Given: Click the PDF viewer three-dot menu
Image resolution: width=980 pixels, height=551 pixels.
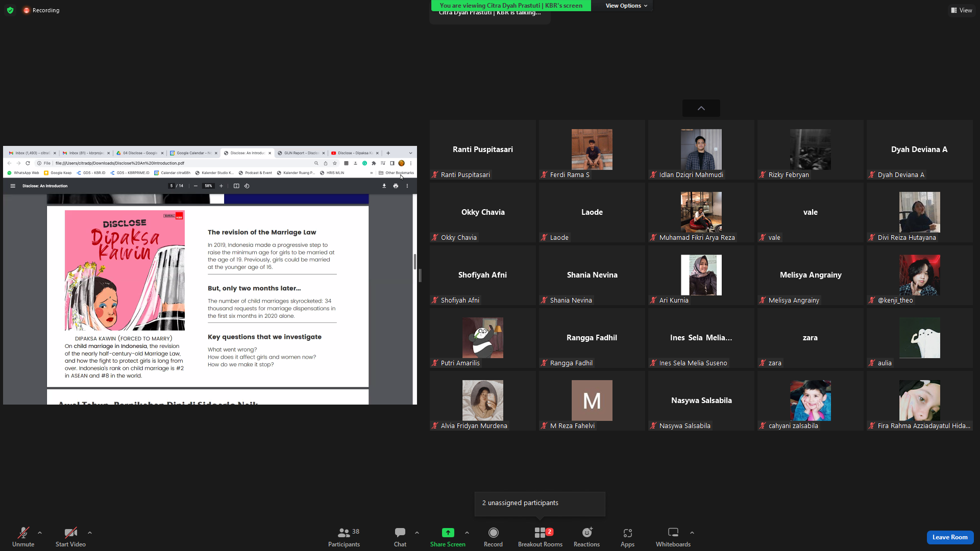Looking at the screenshot, I should click(x=407, y=186).
